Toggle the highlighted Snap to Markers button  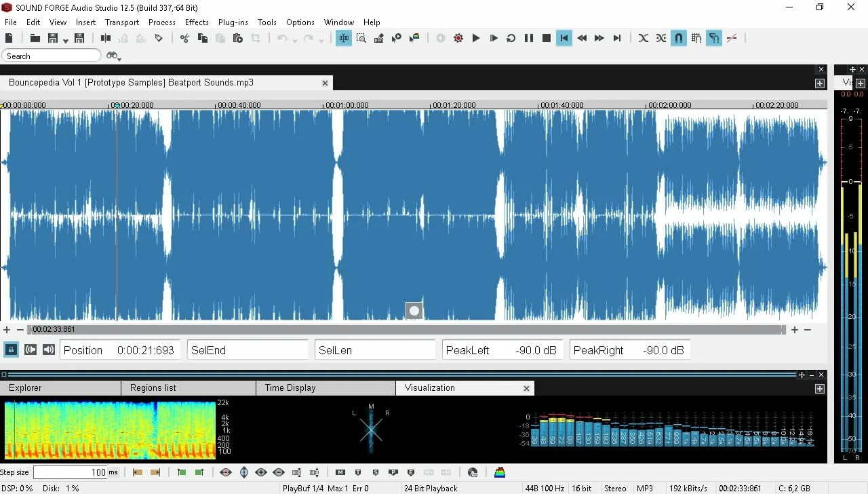pyautogui.click(x=714, y=39)
